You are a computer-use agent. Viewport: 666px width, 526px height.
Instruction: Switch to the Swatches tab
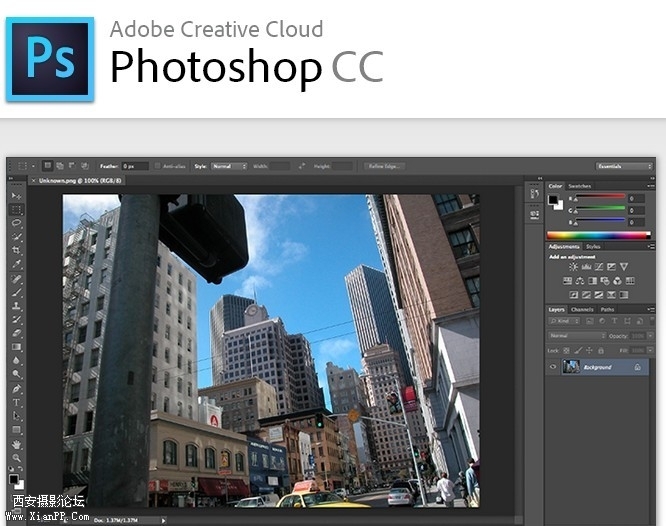coord(580,186)
